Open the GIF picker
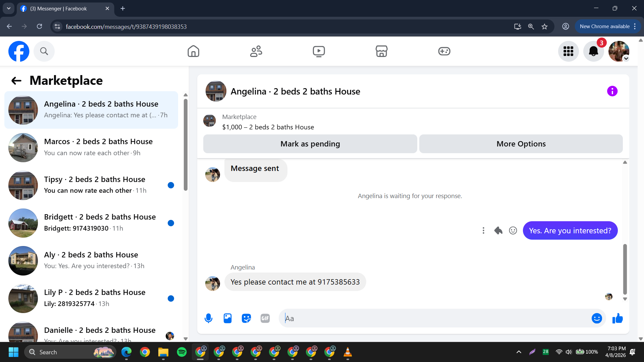The width and height of the screenshot is (644, 362). (265, 318)
